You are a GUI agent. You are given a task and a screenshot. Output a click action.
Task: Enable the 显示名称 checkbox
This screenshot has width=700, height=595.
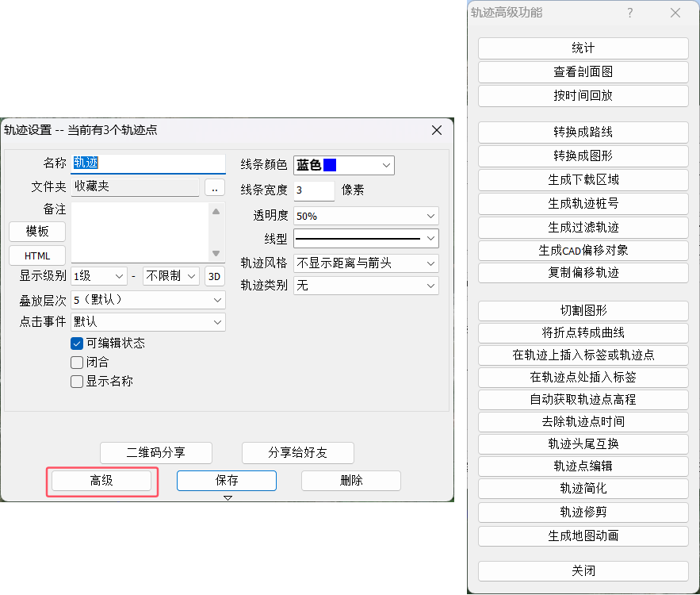(77, 382)
